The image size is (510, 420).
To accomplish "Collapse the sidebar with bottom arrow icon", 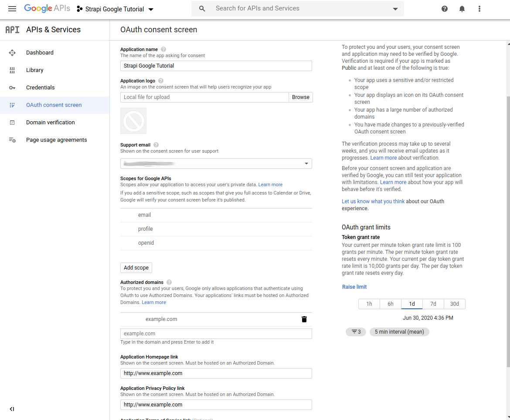I will pos(12,409).
